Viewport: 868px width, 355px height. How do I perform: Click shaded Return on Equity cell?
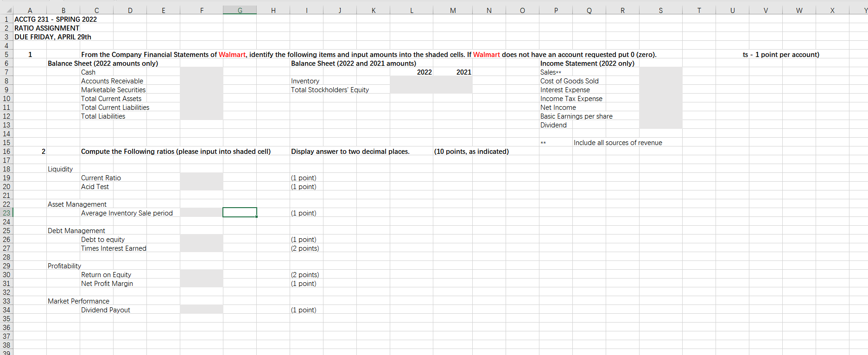coord(201,274)
